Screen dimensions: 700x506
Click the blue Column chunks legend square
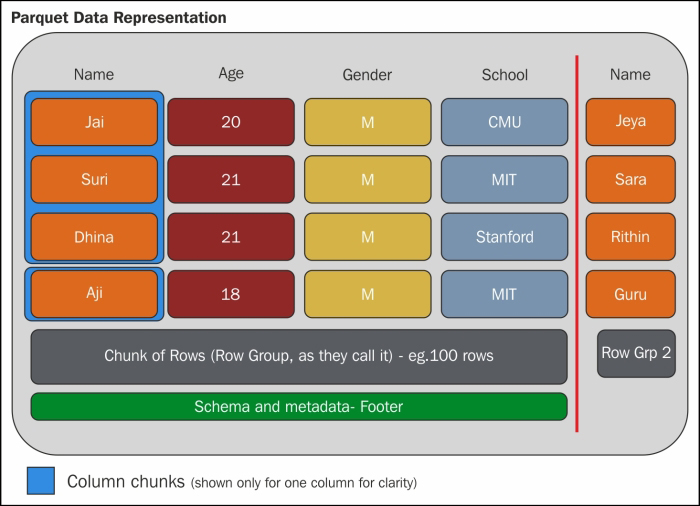coord(41,481)
